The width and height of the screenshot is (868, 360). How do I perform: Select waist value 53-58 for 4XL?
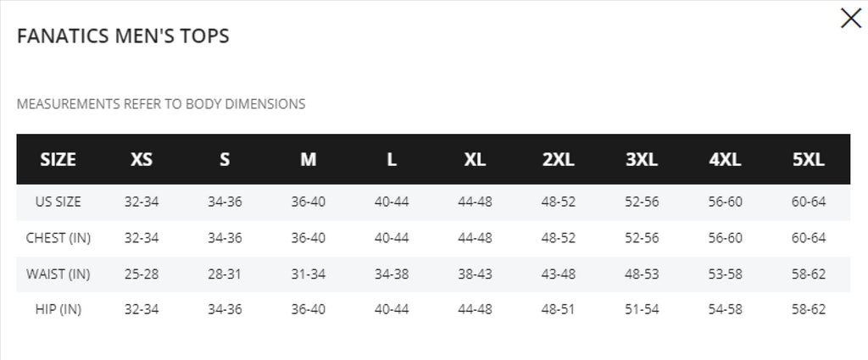pos(726,274)
